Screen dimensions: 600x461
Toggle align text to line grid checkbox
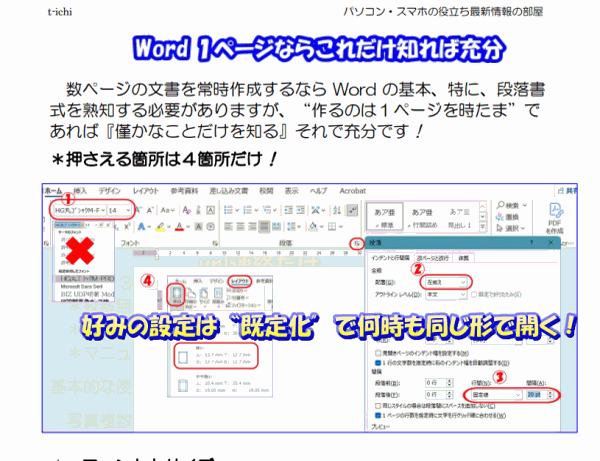click(x=378, y=415)
